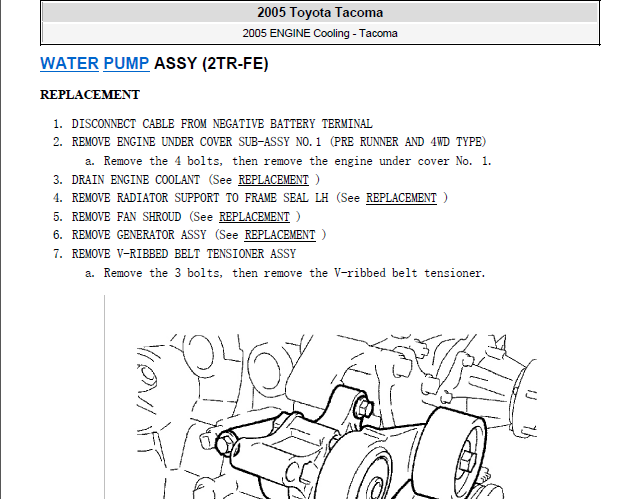Click 'Remove the 3 bolts' sub-step
This screenshot has width=630, height=499.
(x=295, y=273)
